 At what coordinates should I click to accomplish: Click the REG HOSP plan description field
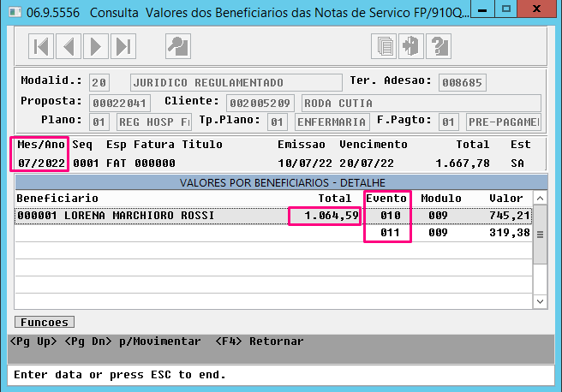point(154,122)
